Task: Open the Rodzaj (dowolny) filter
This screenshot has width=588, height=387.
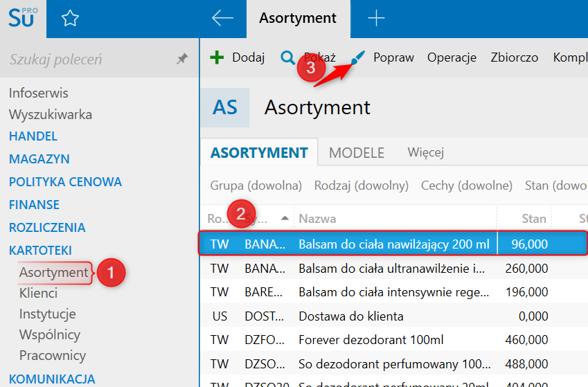Action: coord(361,186)
